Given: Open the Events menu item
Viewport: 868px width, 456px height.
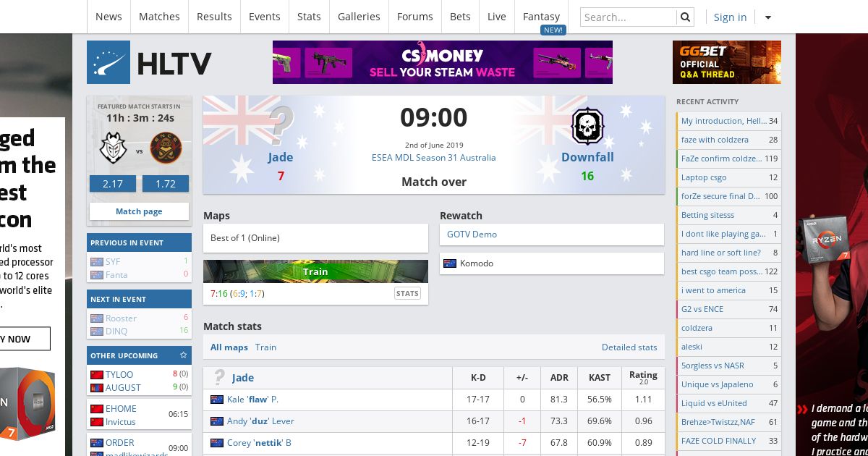Looking at the screenshot, I should pyautogui.click(x=265, y=17).
